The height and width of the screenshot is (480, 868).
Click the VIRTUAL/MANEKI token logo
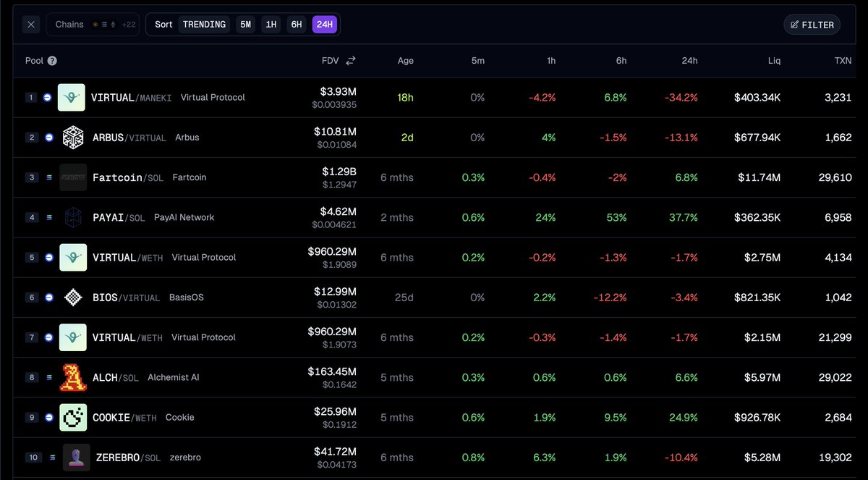(72, 97)
